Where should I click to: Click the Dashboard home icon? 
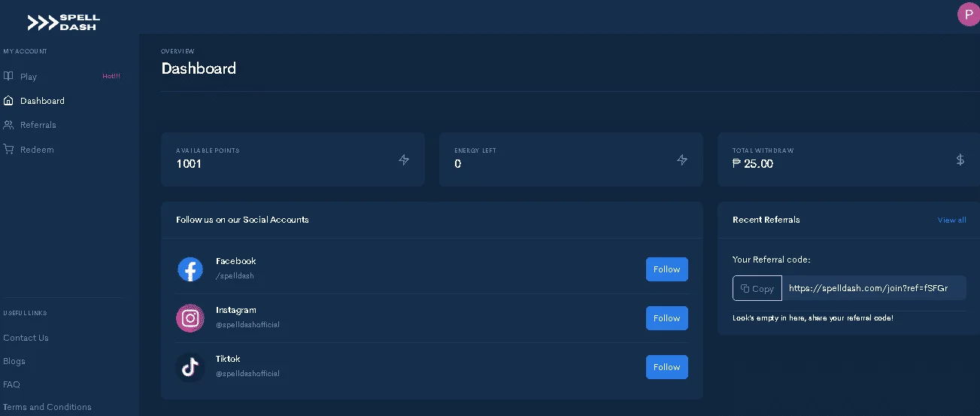tap(8, 100)
